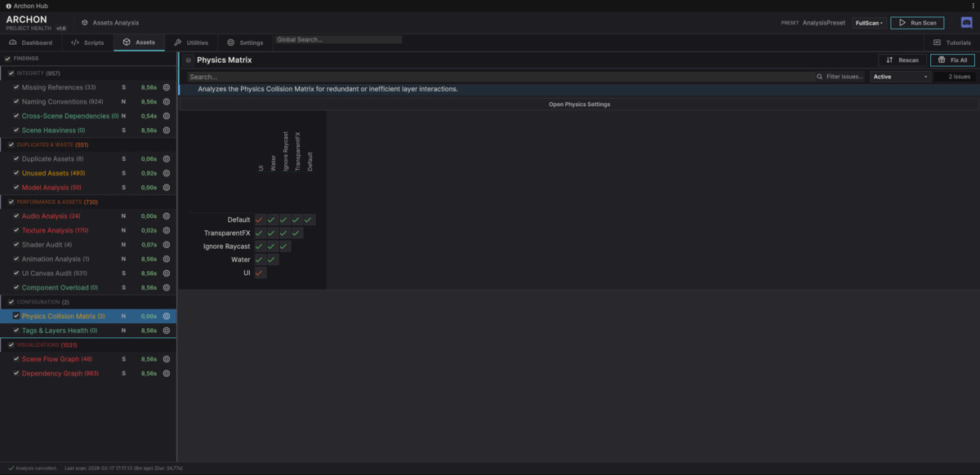Image resolution: width=980 pixels, height=475 pixels.
Task: Click the Fix All button
Action: pos(952,60)
